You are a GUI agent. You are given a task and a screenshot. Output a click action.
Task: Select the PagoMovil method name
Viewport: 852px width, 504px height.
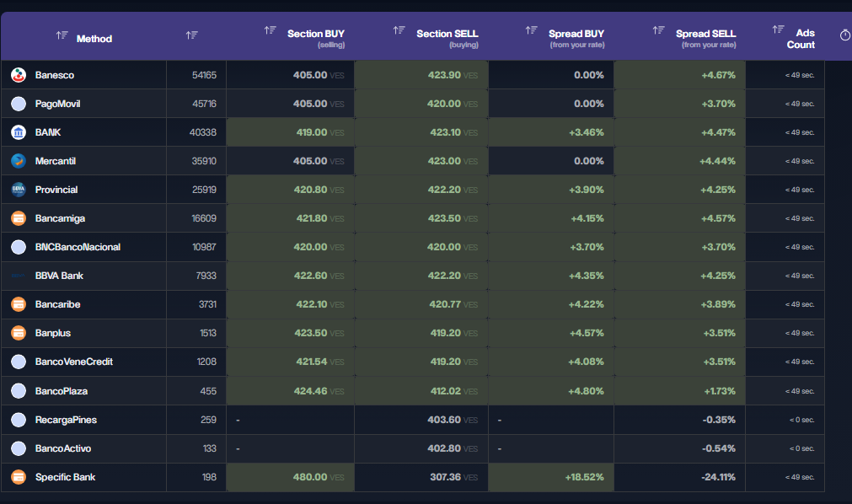point(57,104)
